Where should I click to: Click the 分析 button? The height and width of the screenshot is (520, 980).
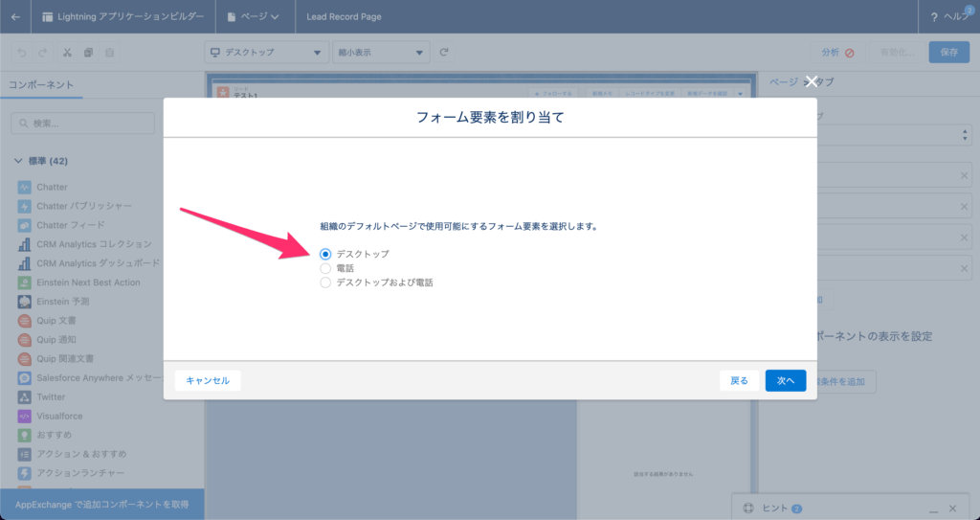point(837,53)
